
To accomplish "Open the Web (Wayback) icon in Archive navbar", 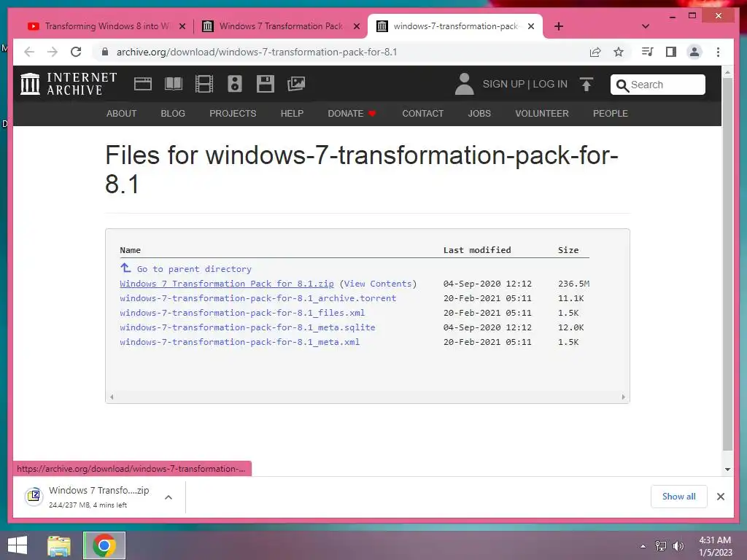I will point(142,84).
